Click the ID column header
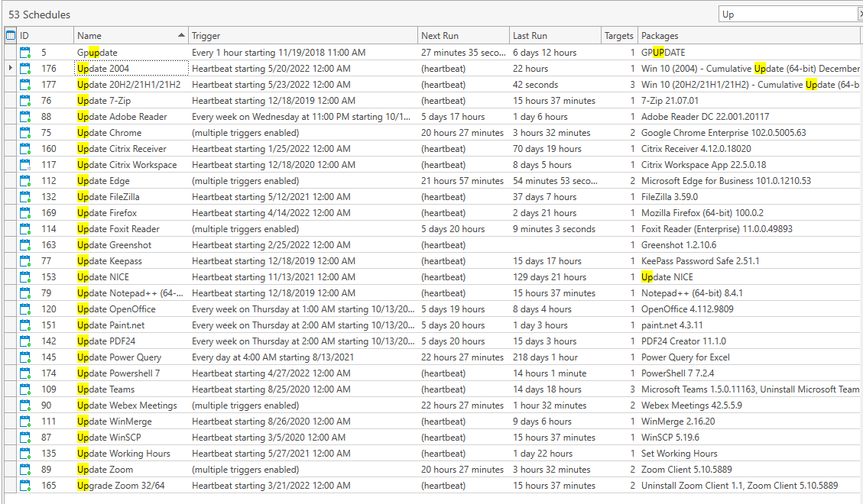This screenshot has height=504, width=863. (46, 36)
